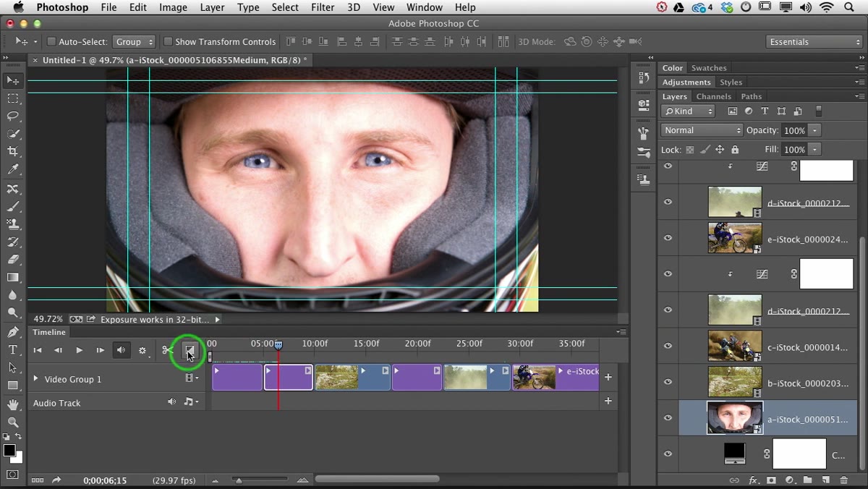This screenshot has height=489, width=868.
Task: Select the Crop tool
Action: 13,152
